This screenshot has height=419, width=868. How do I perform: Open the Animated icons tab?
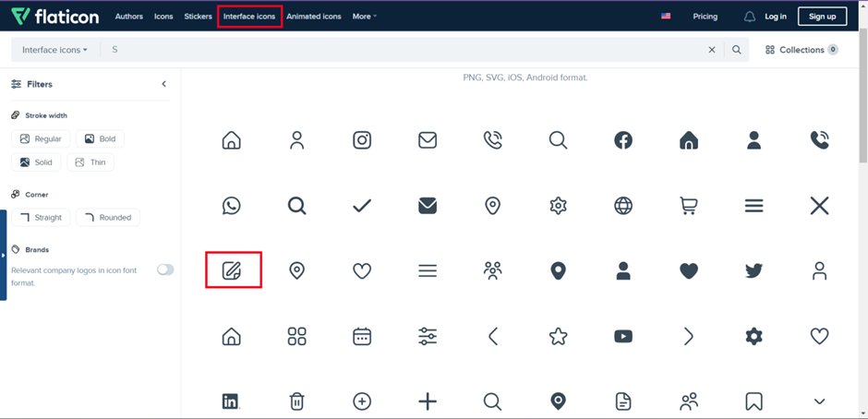pos(313,17)
